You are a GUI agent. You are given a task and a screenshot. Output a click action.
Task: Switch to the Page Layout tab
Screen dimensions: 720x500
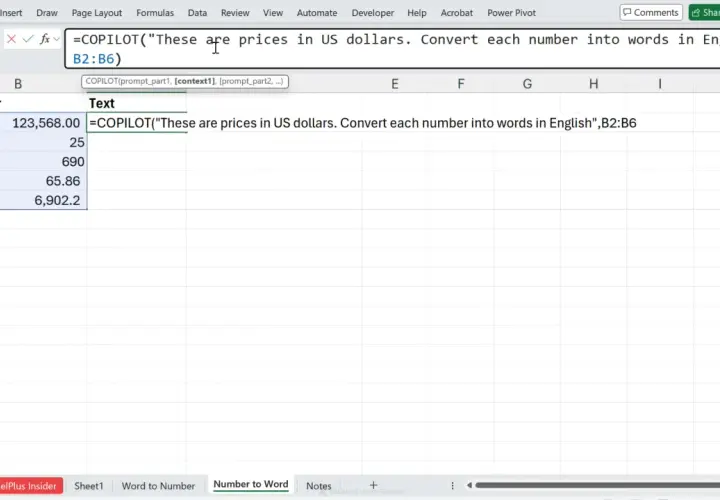coord(97,13)
